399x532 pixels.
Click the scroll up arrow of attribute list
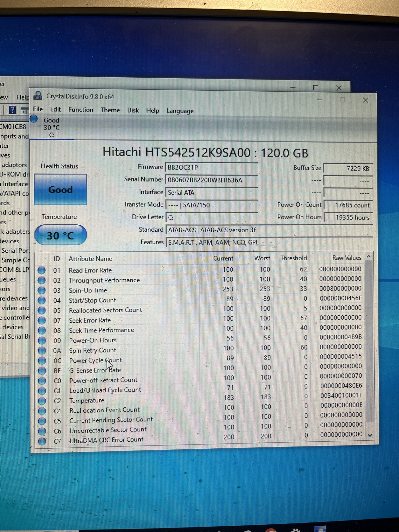(x=369, y=256)
